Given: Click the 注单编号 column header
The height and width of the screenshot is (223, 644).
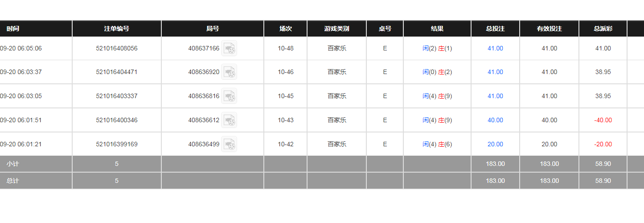Looking at the screenshot, I should pyautogui.click(x=117, y=29).
